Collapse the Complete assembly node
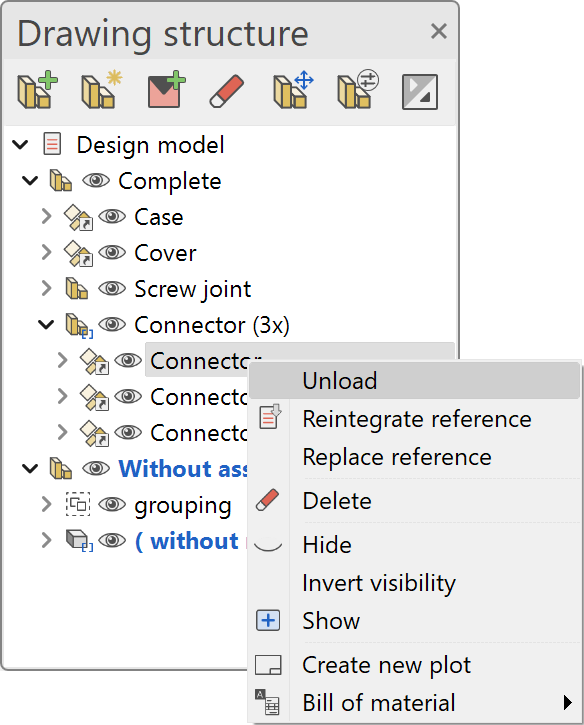This screenshot has height=725, width=584. click(30, 180)
